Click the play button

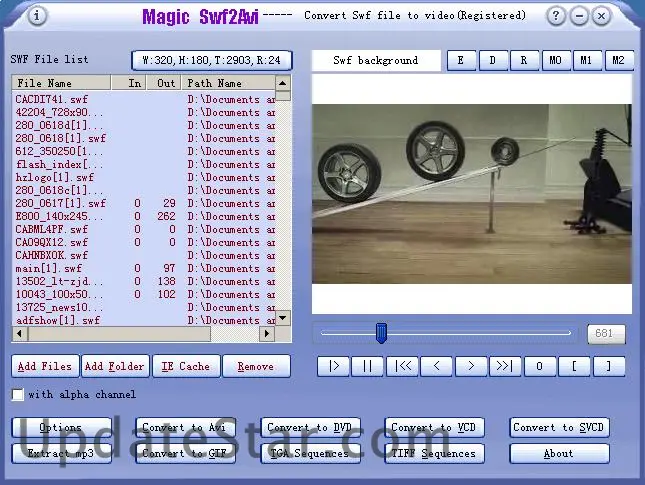[334, 366]
